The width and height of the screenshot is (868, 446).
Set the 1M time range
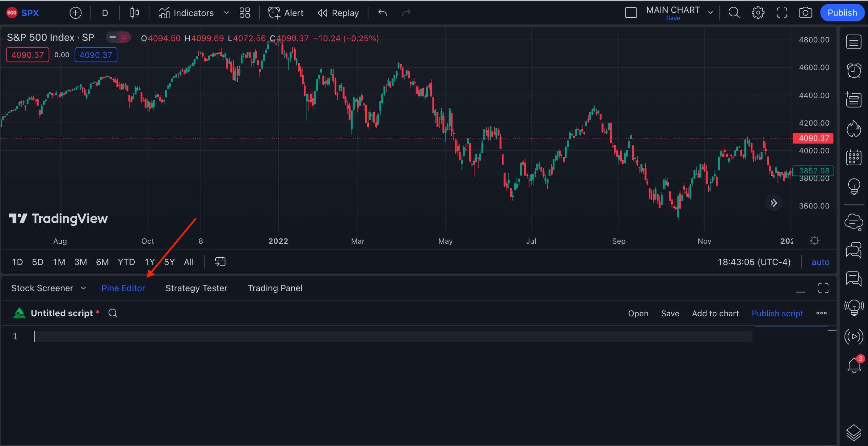tap(59, 262)
